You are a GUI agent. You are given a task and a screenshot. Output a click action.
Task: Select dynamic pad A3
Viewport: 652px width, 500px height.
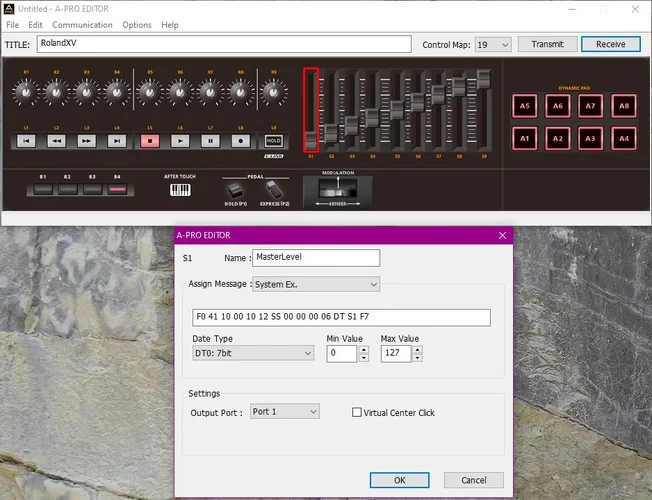pyautogui.click(x=590, y=139)
